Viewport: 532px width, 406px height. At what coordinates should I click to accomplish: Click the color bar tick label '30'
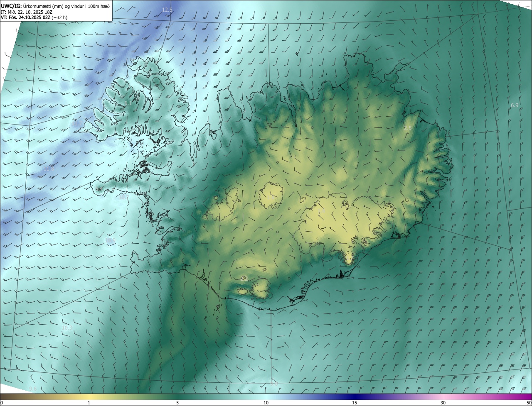point(443,403)
